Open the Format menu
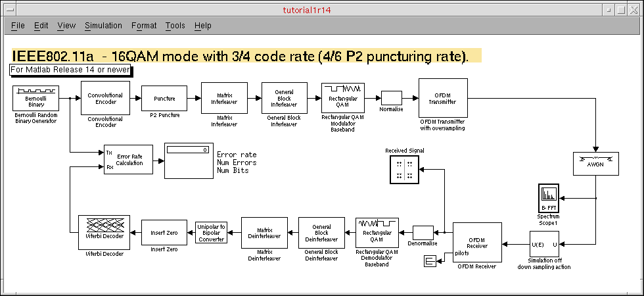Image resolution: width=644 pixels, height=296 pixels. click(x=144, y=26)
